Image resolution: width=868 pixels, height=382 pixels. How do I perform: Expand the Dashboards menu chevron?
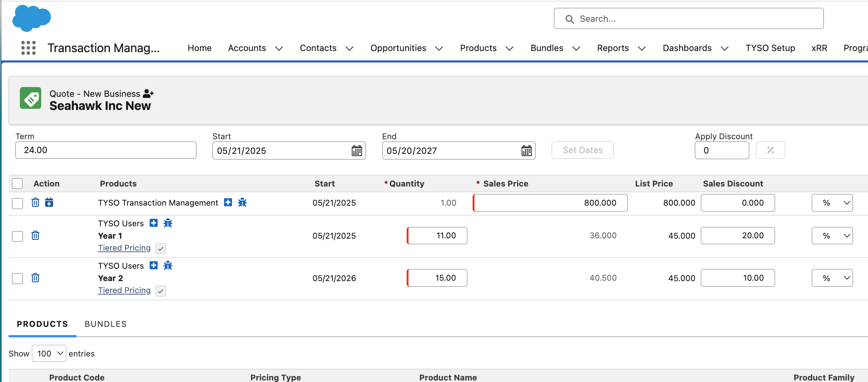coord(724,48)
